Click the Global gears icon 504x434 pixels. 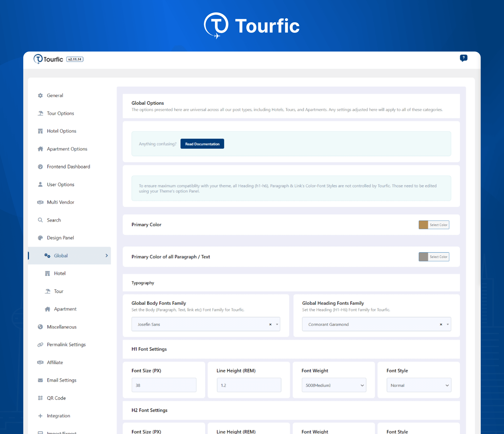point(47,256)
